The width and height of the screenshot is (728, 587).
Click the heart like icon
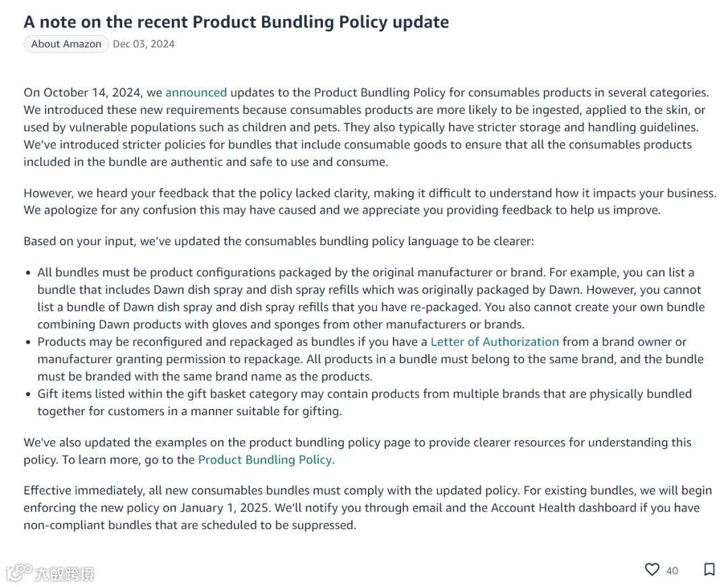[x=652, y=570]
